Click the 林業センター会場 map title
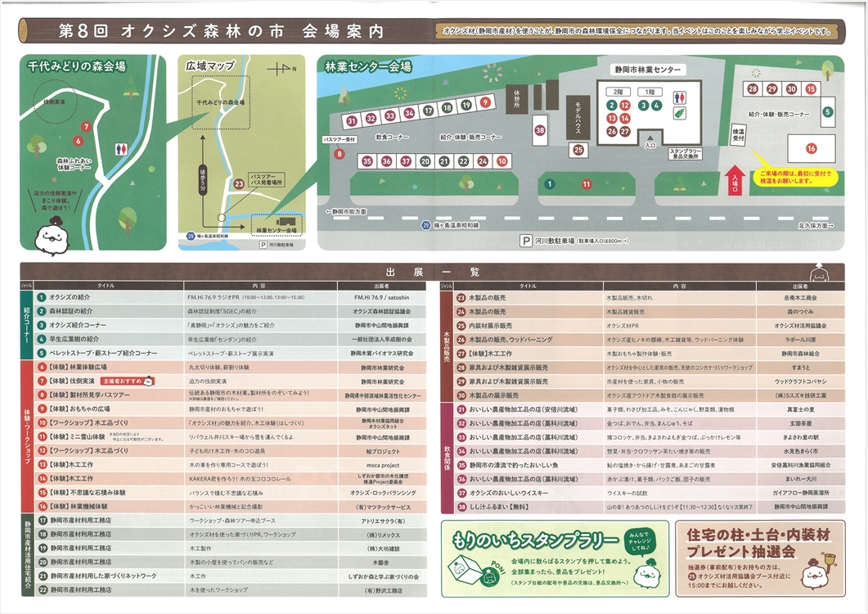Screen dimensions: 868x614 pos(367,65)
